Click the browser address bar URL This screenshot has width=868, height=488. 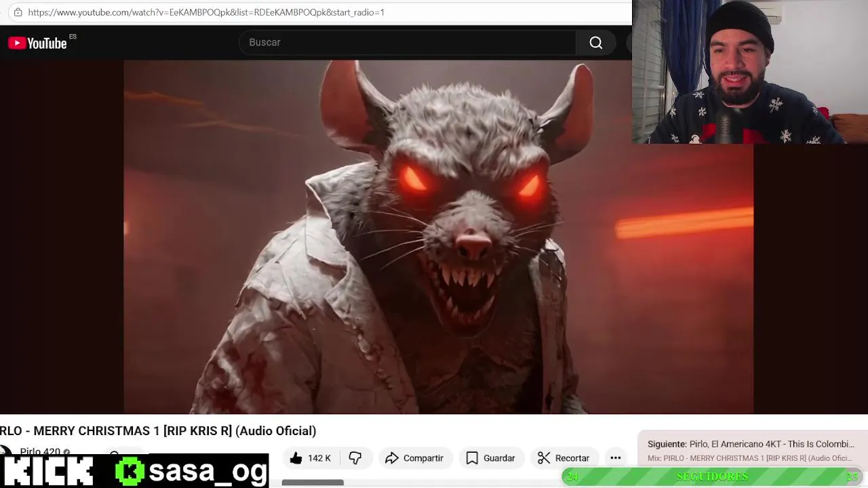(x=206, y=12)
